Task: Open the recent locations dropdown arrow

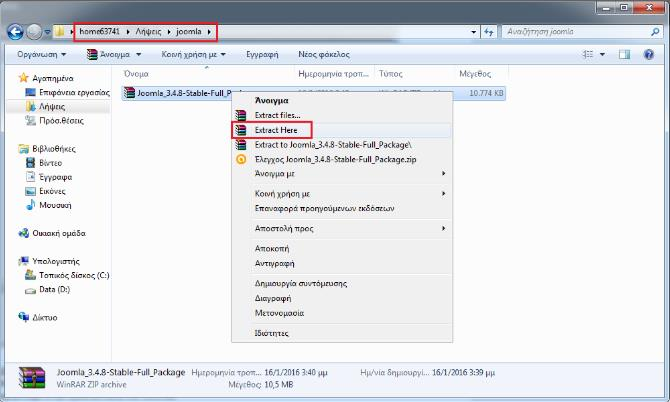Action: click(x=47, y=32)
